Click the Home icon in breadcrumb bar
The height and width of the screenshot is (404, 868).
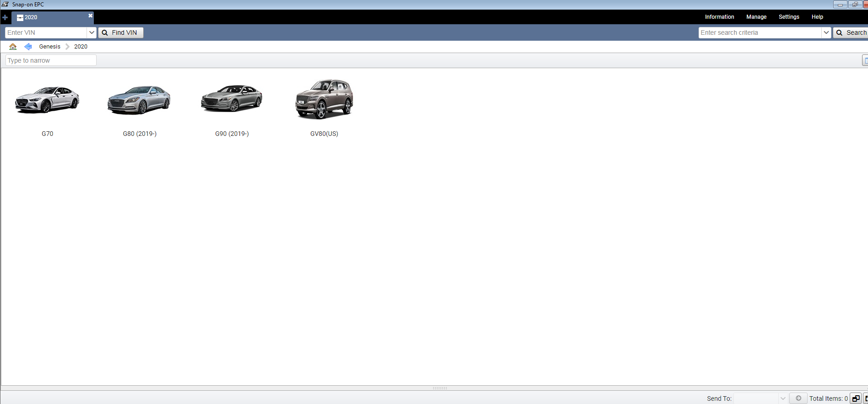tap(13, 47)
